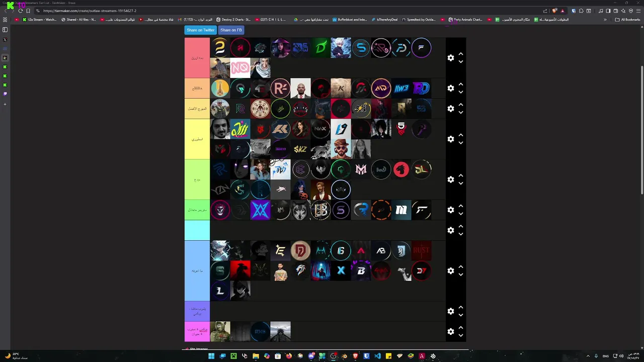The height and width of the screenshot is (362, 644).
Task: Open 'Shared - All files' bookmark
Action: click(78, 20)
